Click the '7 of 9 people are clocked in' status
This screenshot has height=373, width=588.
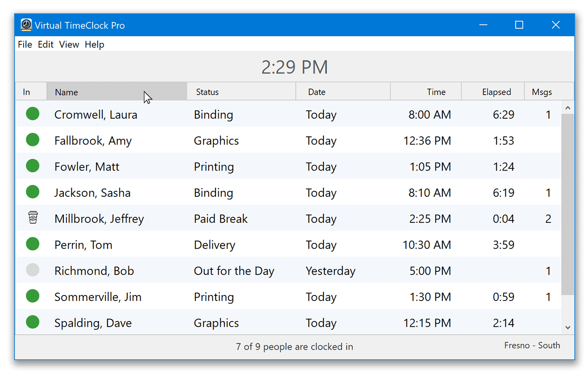click(x=295, y=347)
